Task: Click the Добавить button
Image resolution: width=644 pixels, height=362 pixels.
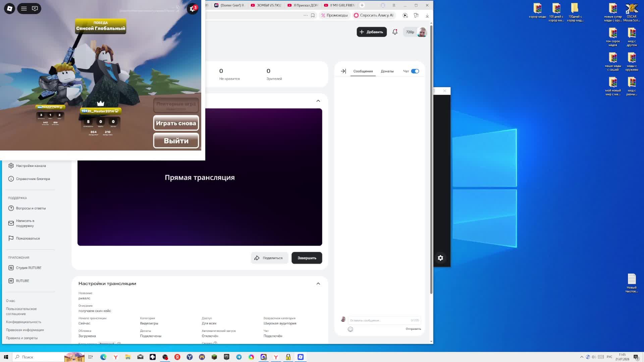Action: click(372, 32)
